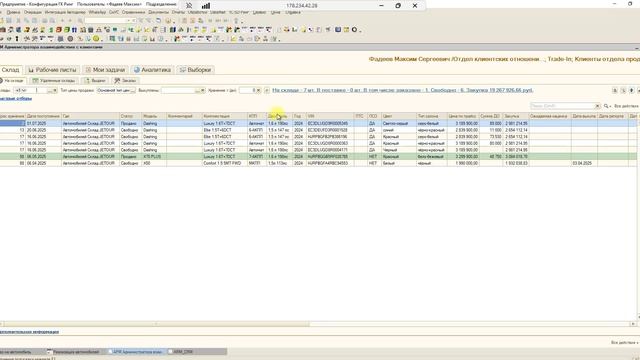This screenshot has width=640, height=360.
Task: Open the Отчеты menu
Action: pos(178,12)
